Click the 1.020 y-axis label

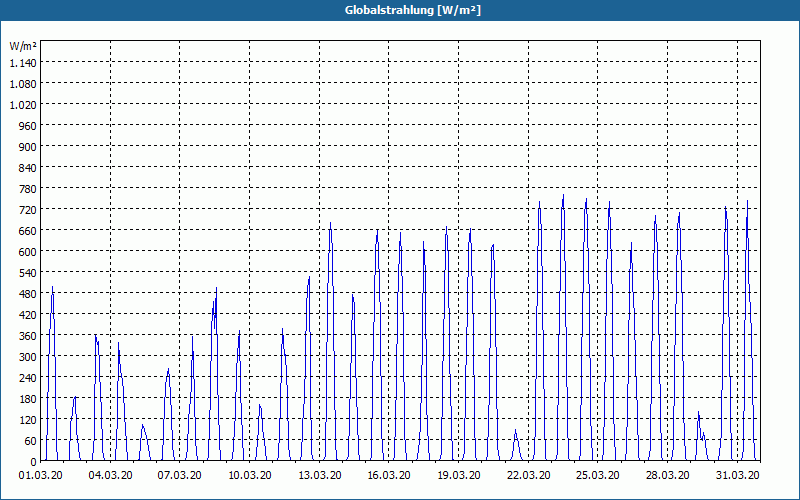(23, 105)
